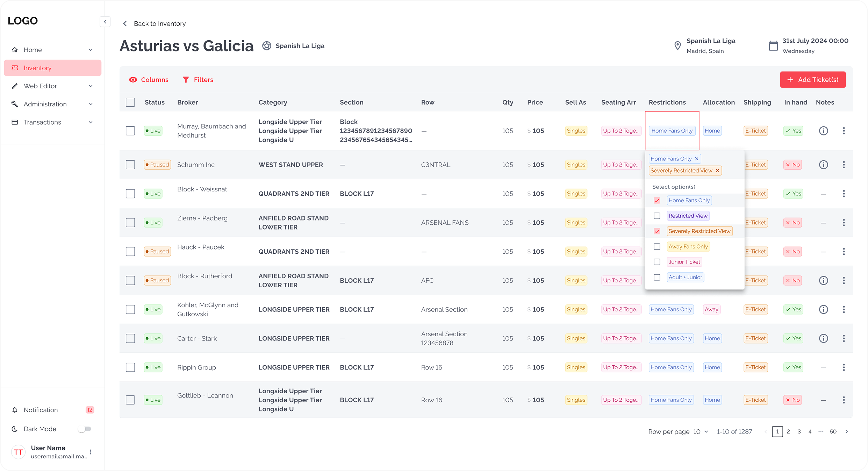The height and width of the screenshot is (471, 868).
Task: Select Inventory in the sidebar menu
Action: coord(37,68)
